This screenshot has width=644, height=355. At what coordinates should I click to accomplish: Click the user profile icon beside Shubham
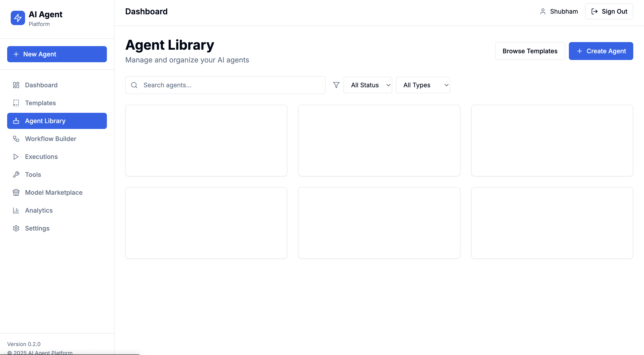[x=542, y=11]
